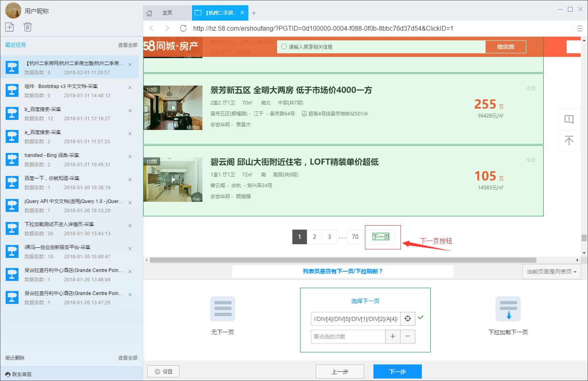Click 查看全部 for recent tasks
The width and height of the screenshot is (588, 381).
coord(128,45)
